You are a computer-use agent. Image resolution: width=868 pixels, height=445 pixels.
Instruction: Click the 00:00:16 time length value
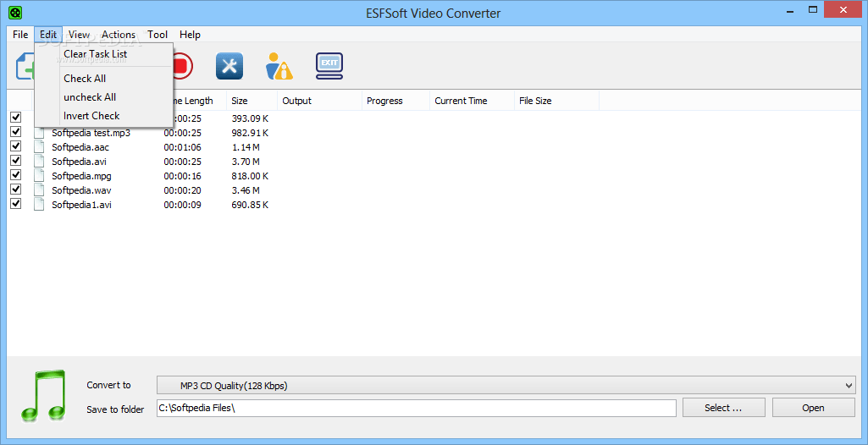(182, 176)
